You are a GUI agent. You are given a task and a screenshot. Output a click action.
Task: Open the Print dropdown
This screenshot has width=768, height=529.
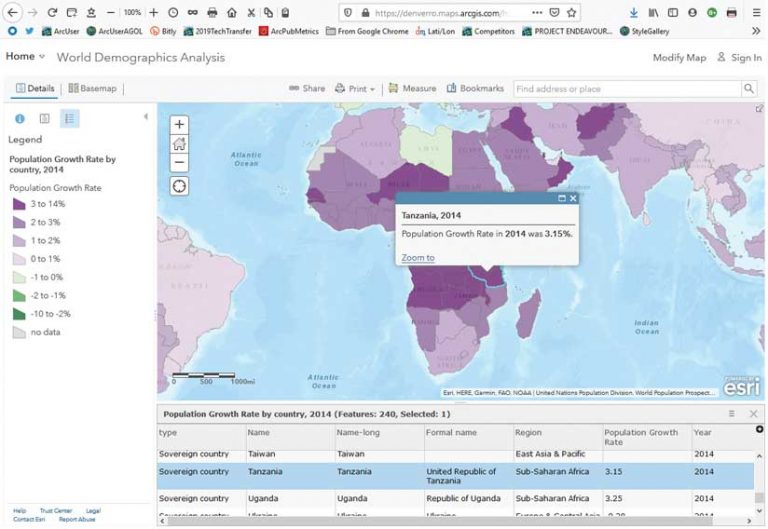(355, 89)
